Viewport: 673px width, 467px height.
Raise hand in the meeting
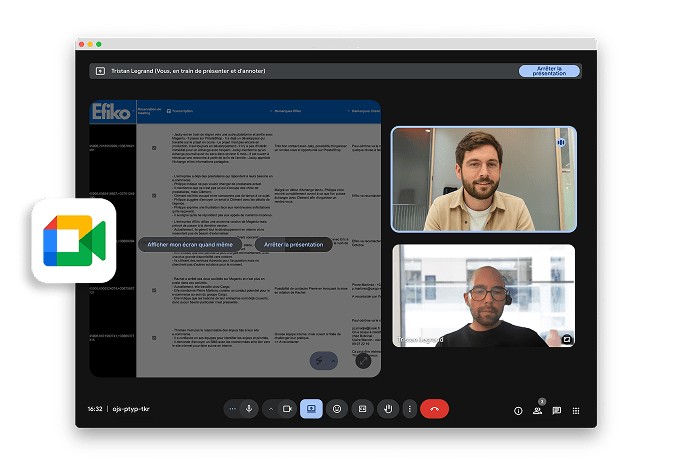pos(388,409)
